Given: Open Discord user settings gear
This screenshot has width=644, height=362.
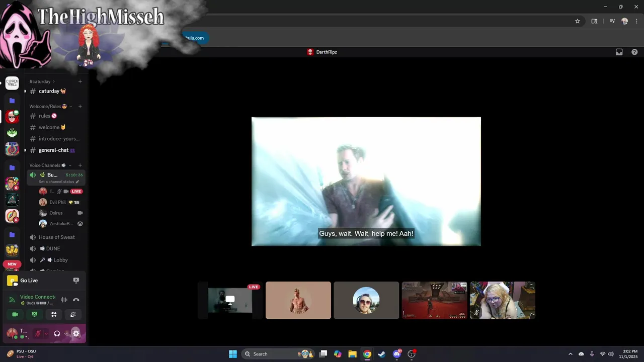Looking at the screenshot, I should pos(76,333).
